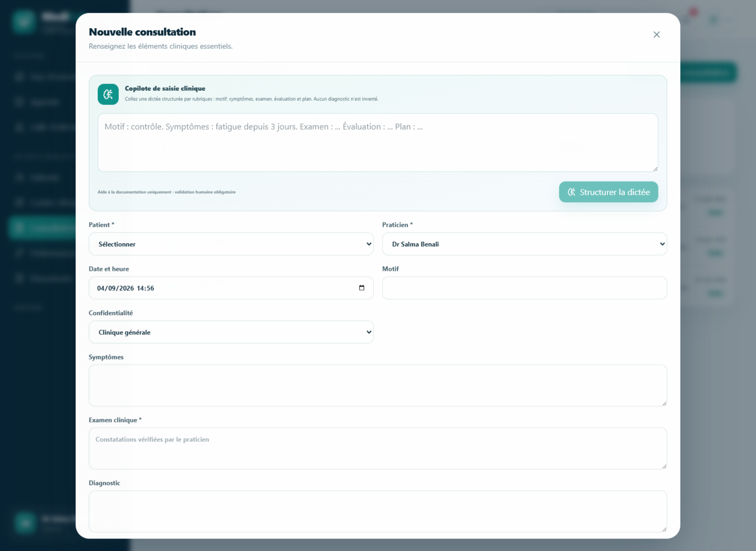The width and height of the screenshot is (756, 551).
Task: Click the Copilote de saisie clinique icon
Action: pos(108,94)
